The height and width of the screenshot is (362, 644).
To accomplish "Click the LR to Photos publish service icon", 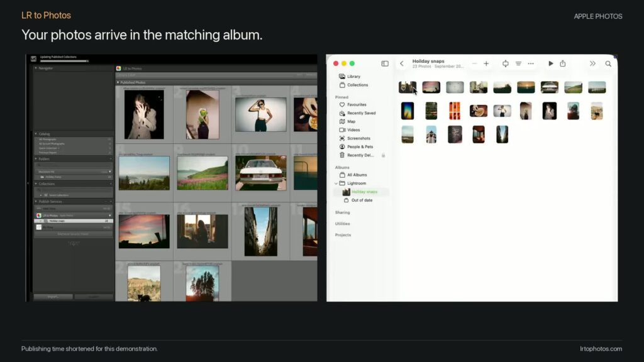I will click(39, 216).
